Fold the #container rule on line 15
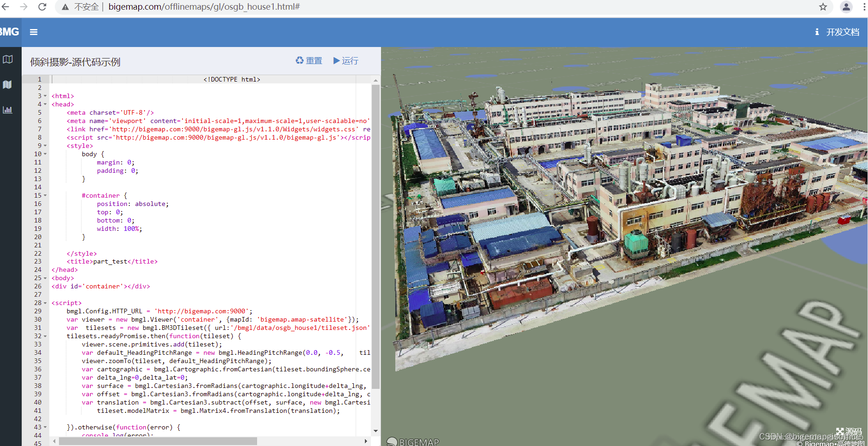 click(x=45, y=196)
